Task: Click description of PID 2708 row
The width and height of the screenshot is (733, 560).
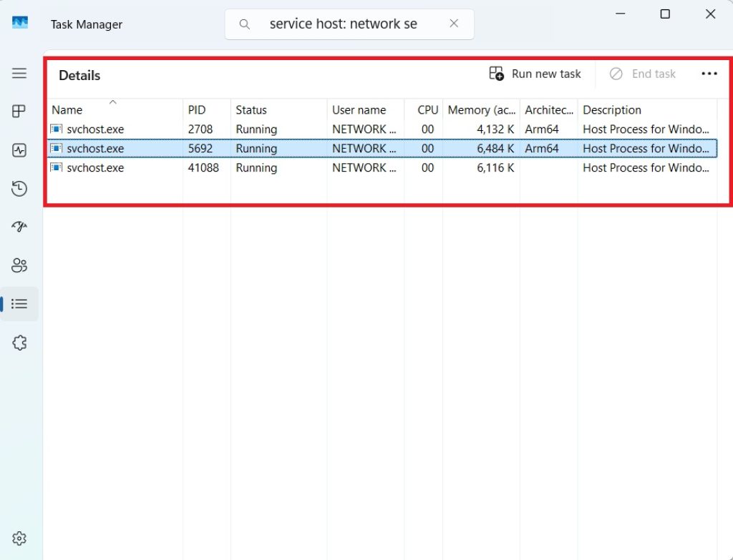Action: coord(646,129)
